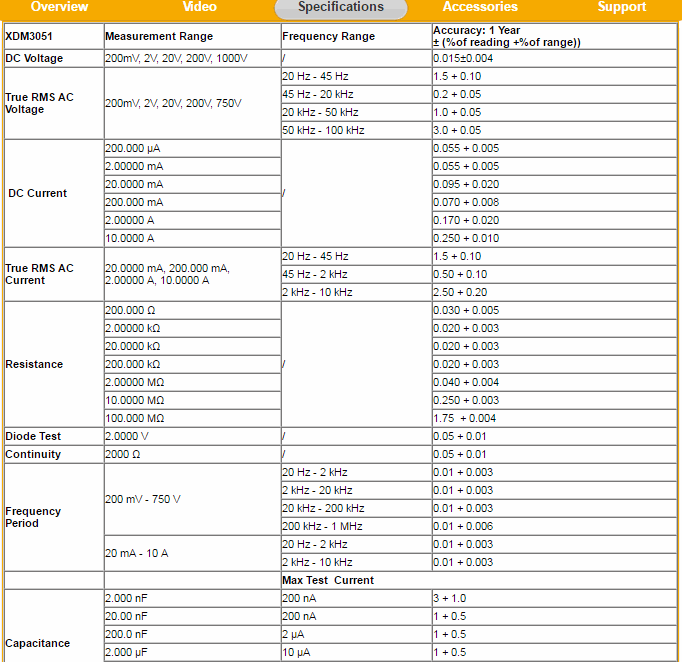Select the Diode Test row label
Image resolution: width=682 pixels, height=662 pixels.
[33, 436]
